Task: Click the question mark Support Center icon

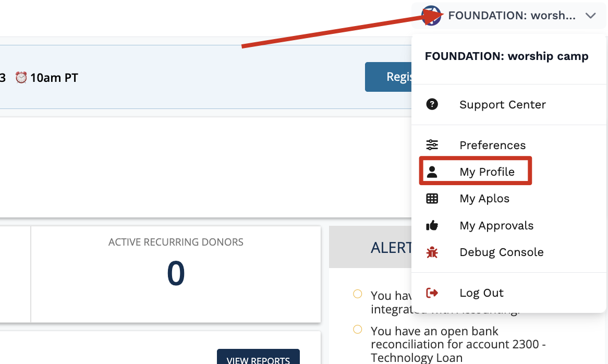Action: point(432,104)
